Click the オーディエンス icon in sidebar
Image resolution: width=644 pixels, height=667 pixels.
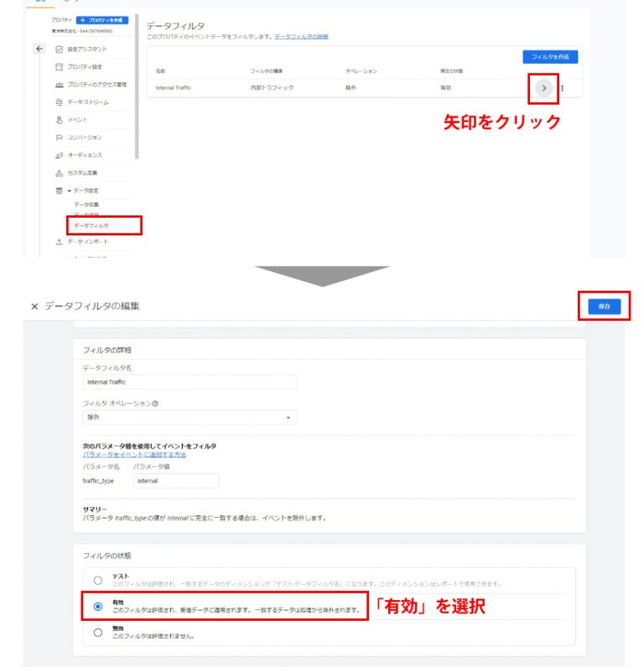pos(60,155)
